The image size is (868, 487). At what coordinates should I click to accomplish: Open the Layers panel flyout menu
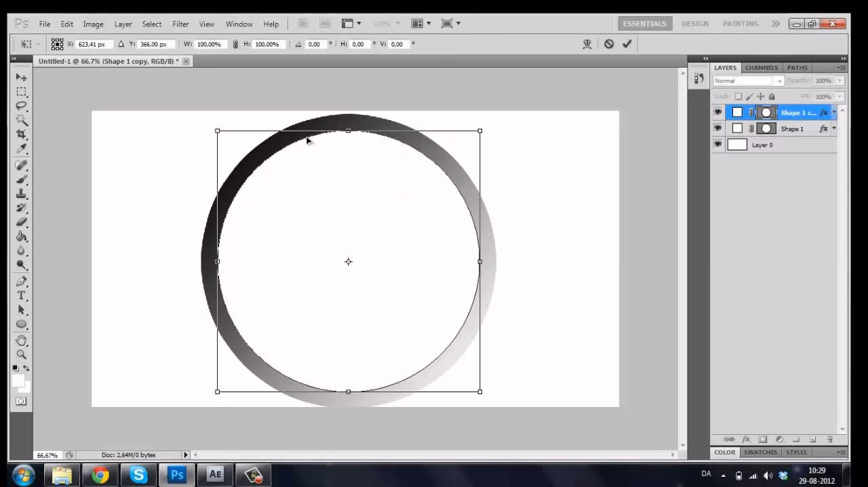[x=842, y=67]
